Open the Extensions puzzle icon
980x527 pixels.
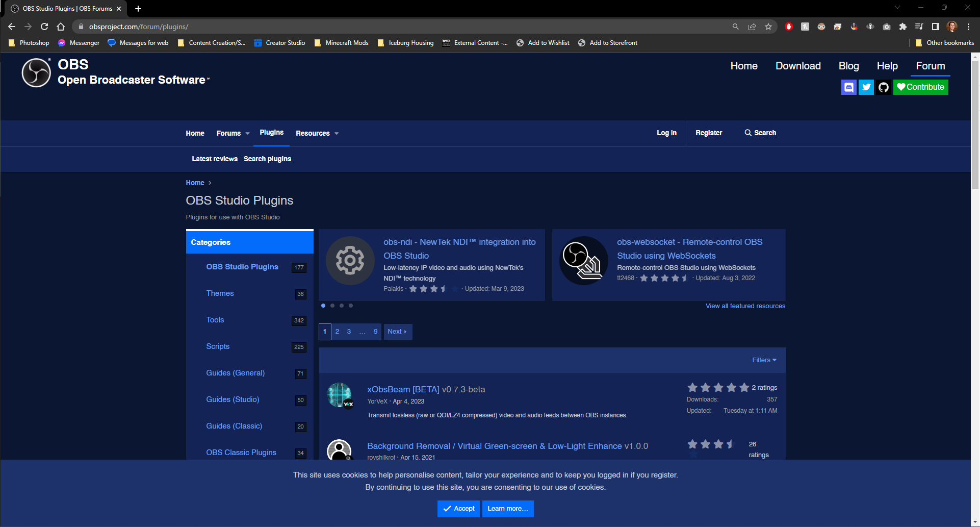(903, 27)
